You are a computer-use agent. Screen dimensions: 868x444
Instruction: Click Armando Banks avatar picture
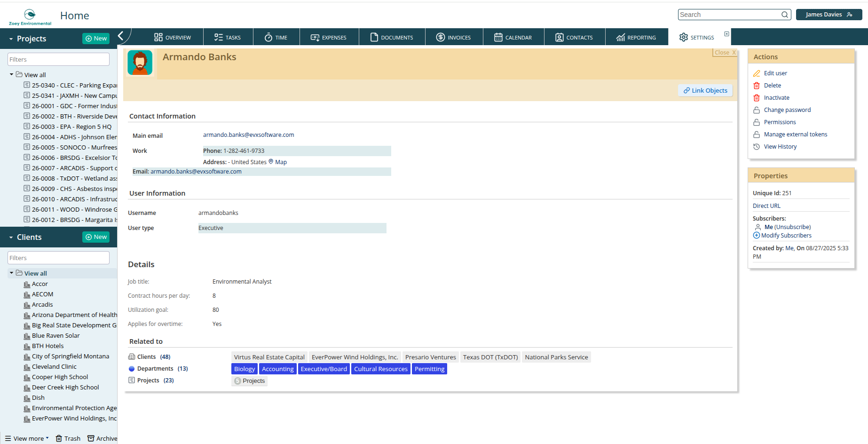tap(140, 63)
